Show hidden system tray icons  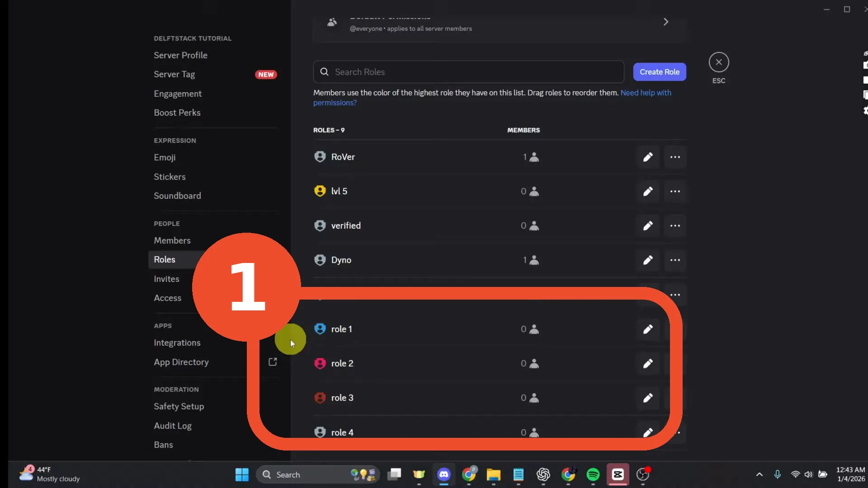759,474
